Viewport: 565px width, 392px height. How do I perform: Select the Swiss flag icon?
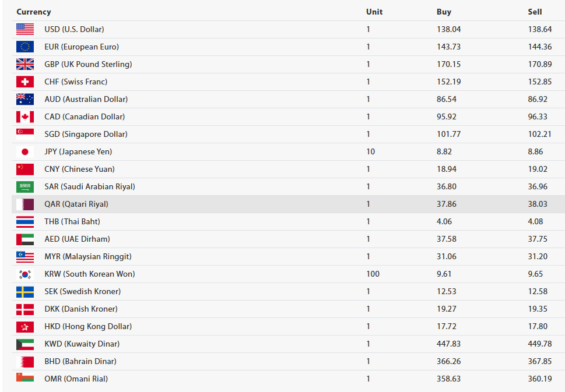tap(25, 82)
